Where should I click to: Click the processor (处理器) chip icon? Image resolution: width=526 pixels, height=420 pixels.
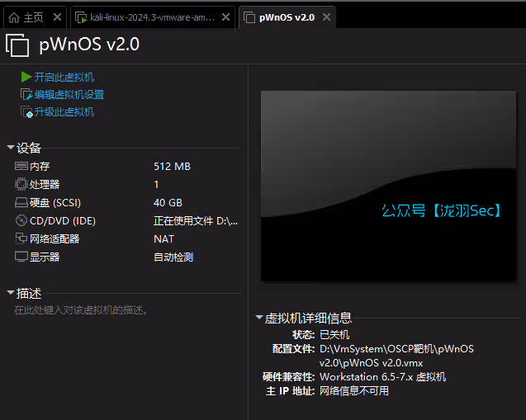pos(21,184)
